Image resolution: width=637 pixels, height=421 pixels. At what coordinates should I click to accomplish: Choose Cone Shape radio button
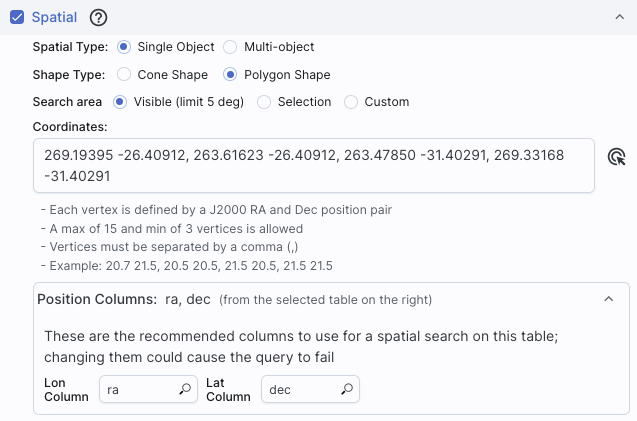click(x=124, y=74)
